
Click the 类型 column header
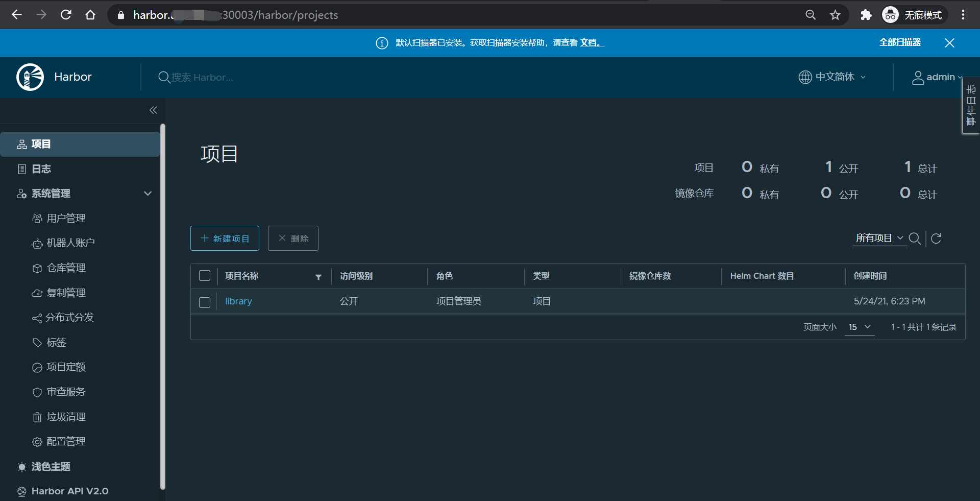(541, 276)
